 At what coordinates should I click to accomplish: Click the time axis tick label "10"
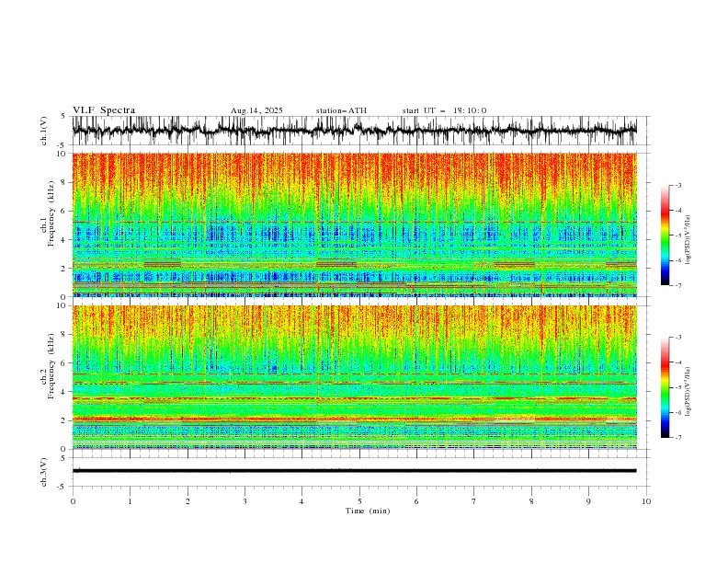click(646, 501)
